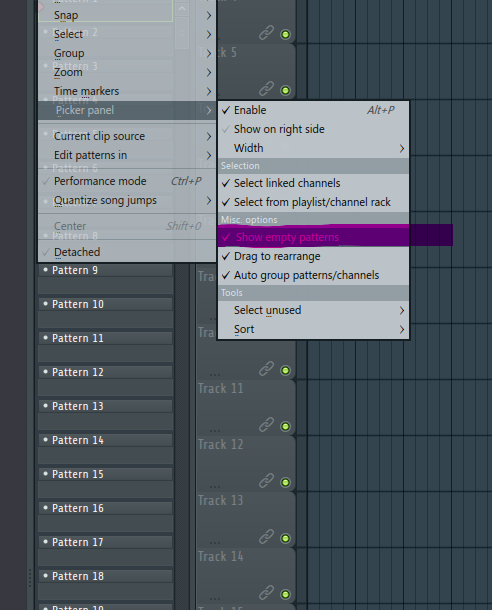Click the picker panel scroll-up arrow
The width and height of the screenshot is (492, 610).
(x=182, y=9)
